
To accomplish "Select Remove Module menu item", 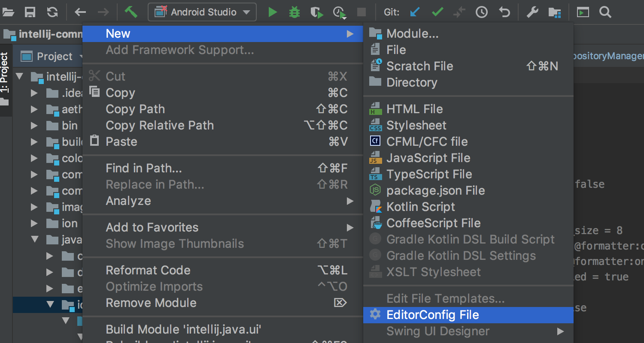I will 222,303.
